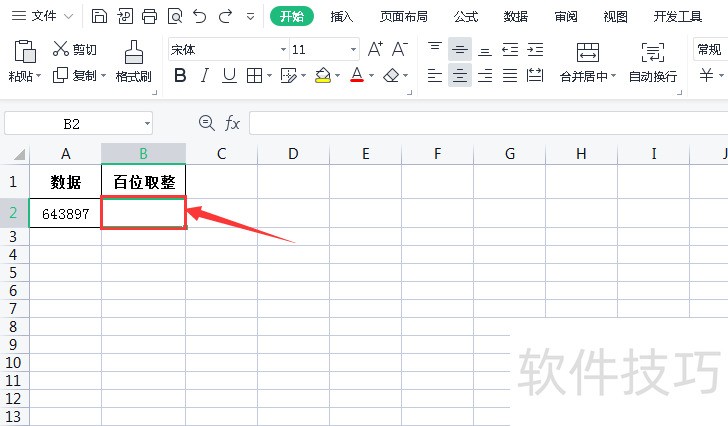Screen dimensions: 728x426
Task: Align text left
Action: pyautogui.click(x=435, y=75)
